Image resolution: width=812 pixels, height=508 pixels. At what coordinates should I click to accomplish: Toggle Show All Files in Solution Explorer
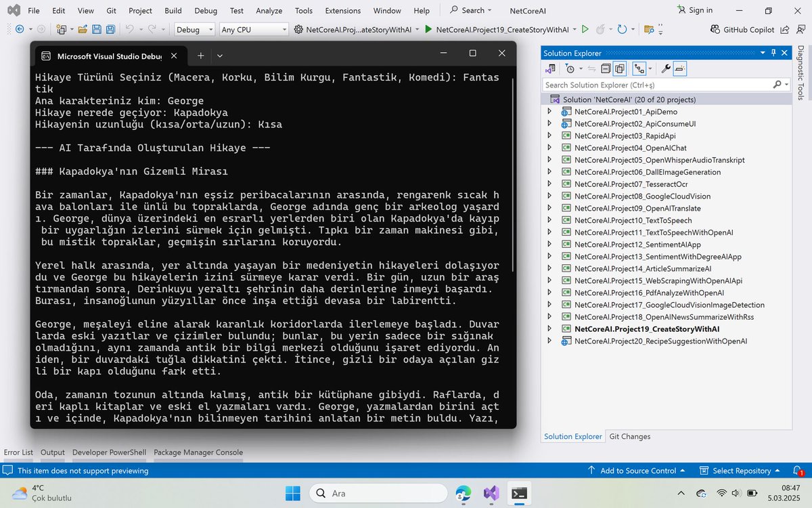[x=619, y=68]
